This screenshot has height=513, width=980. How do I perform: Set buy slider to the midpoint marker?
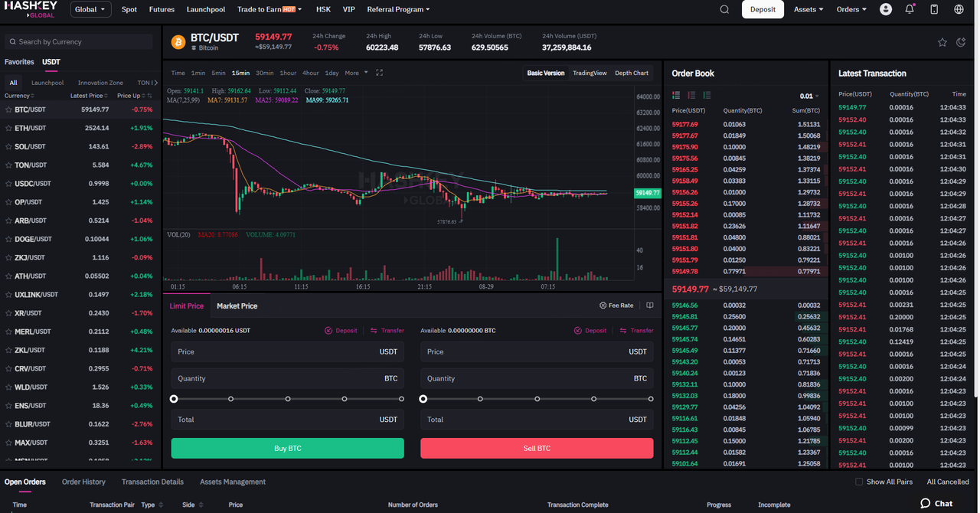tap(288, 399)
